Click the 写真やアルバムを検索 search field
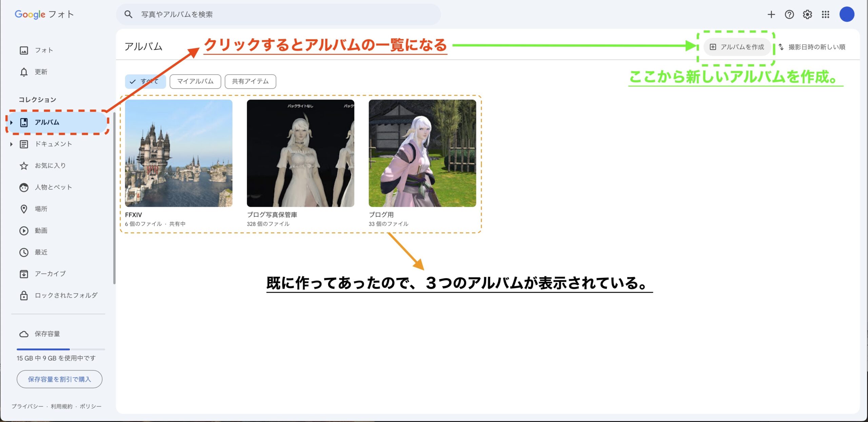This screenshot has height=422, width=868. (x=278, y=14)
